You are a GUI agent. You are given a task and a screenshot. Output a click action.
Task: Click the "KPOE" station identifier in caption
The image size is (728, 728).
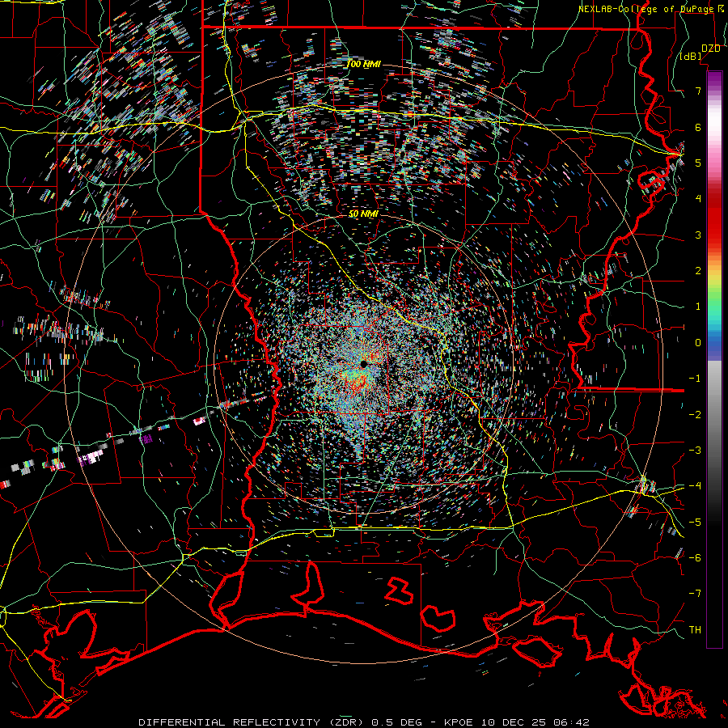459,722
